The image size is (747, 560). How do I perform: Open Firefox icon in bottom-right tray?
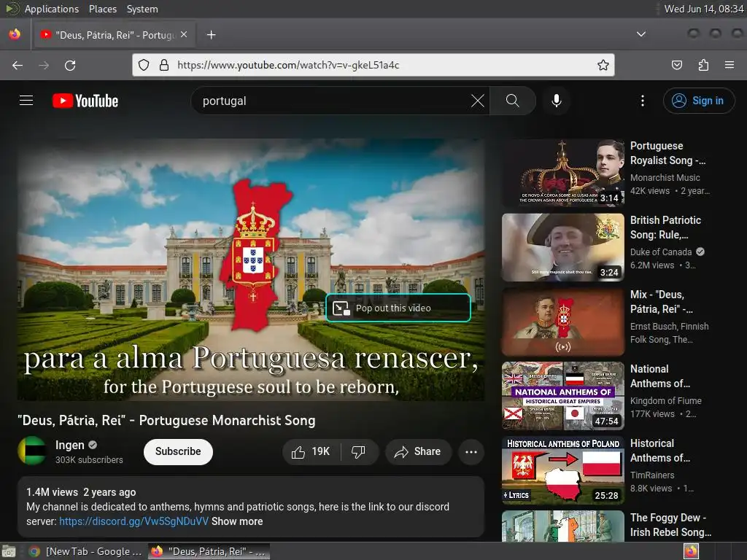point(691,551)
